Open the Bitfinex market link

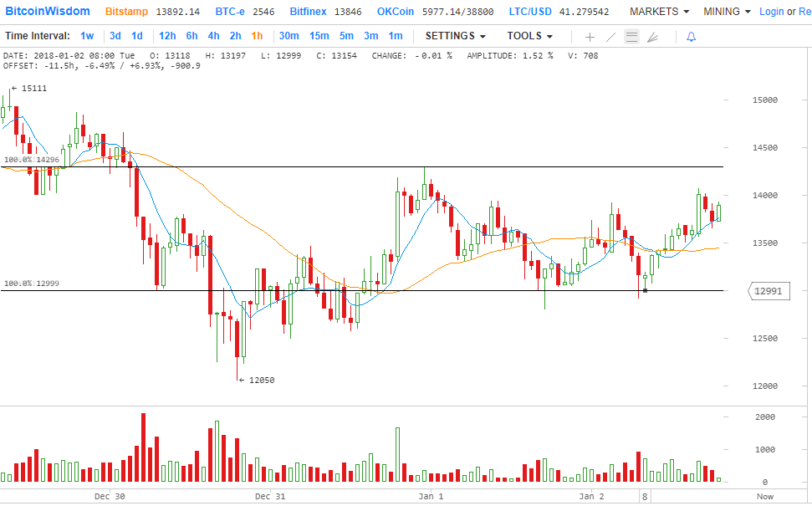(309, 12)
